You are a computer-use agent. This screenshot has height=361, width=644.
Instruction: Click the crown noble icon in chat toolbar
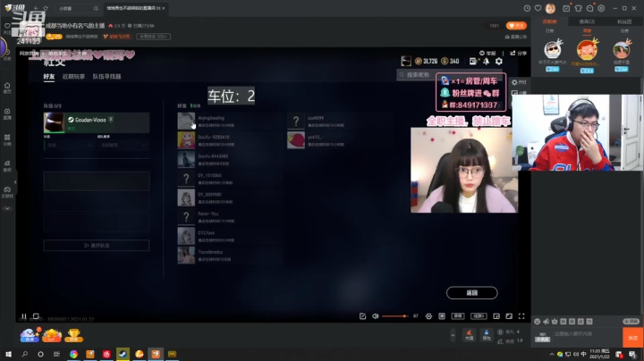click(x=555, y=322)
